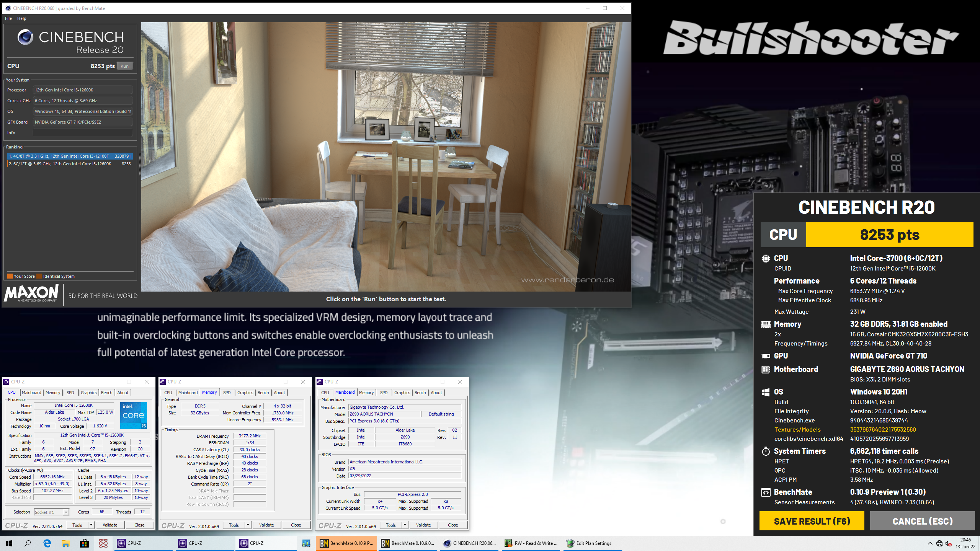
Task: Cancel the BenchMate result (ESC)
Action: pos(922,521)
